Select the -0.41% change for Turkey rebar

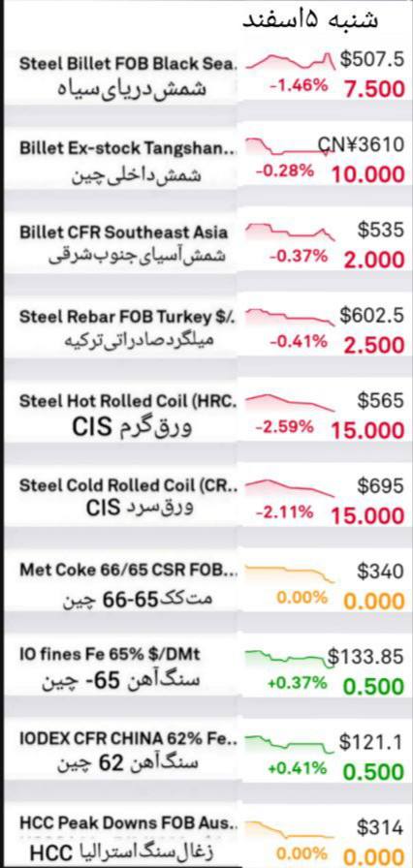tap(299, 342)
